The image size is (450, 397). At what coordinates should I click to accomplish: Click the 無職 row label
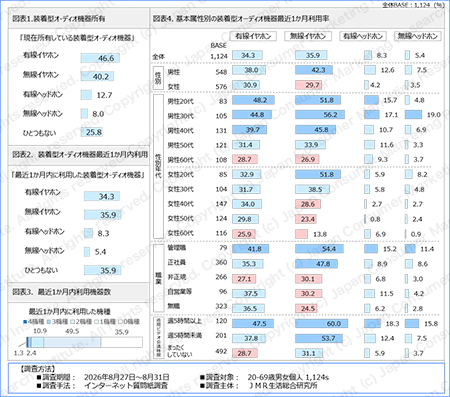tap(174, 306)
